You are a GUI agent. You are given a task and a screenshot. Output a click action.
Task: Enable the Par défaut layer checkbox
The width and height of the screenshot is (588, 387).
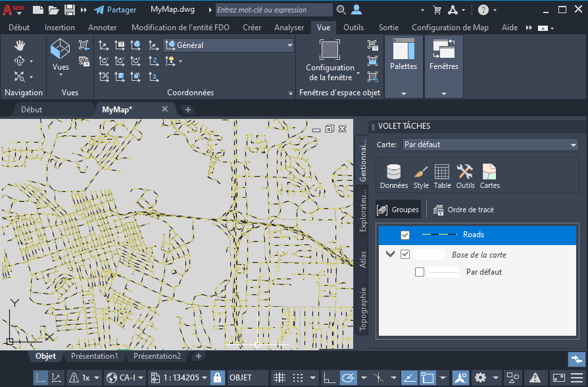pos(420,271)
